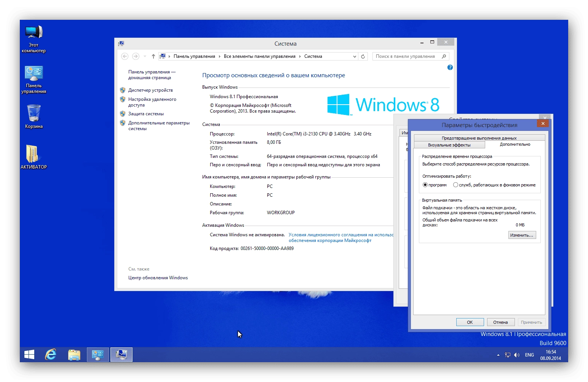Click the volume speaker icon in tray
The image size is (588, 382).
pyautogui.click(x=517, y=355)
